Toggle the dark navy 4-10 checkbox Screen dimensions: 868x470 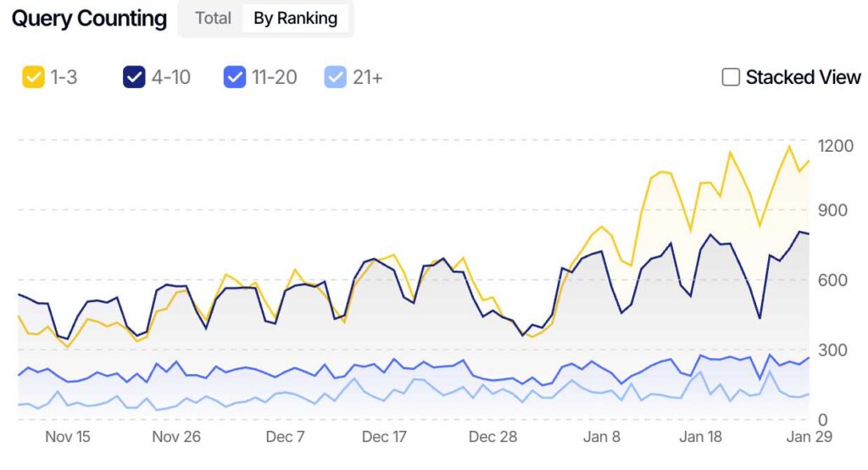point(134,77)
